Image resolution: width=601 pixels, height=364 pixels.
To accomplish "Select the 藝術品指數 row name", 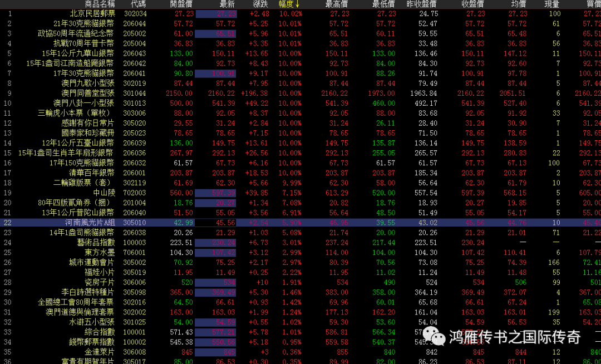I will (96, 243).
